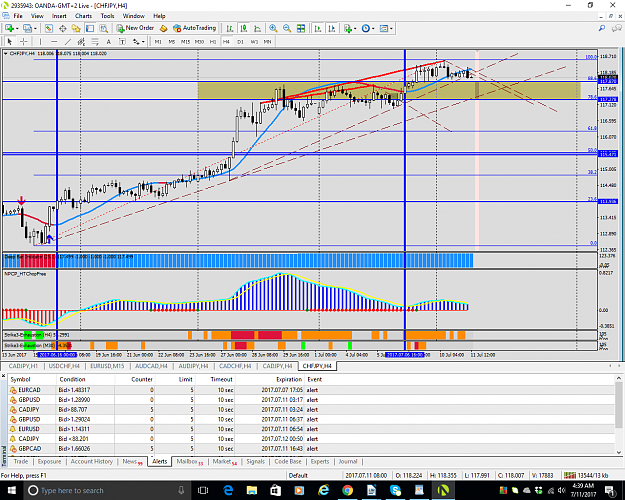Switch to the CADJPY,H1 chart tab

[23, 366]
